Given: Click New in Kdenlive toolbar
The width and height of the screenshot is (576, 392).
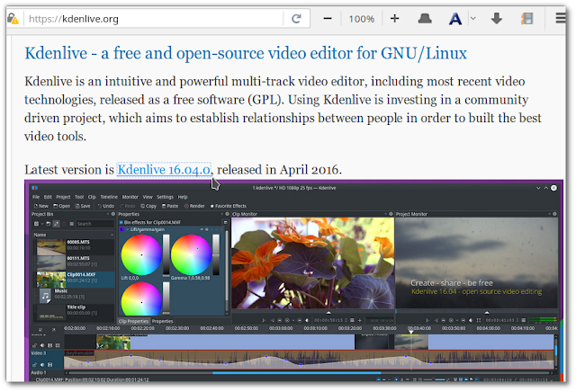Looking at the screenshot, I should point(41,206).
